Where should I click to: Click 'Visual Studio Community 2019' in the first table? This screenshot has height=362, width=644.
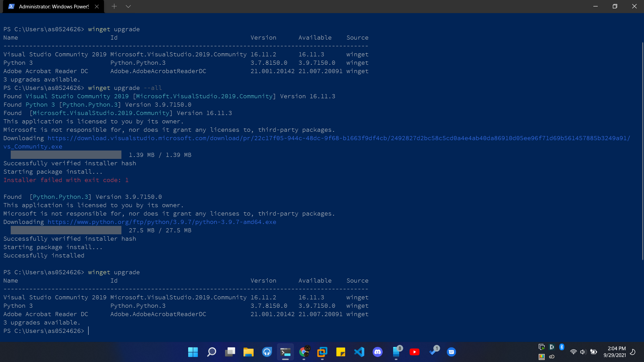55,54
